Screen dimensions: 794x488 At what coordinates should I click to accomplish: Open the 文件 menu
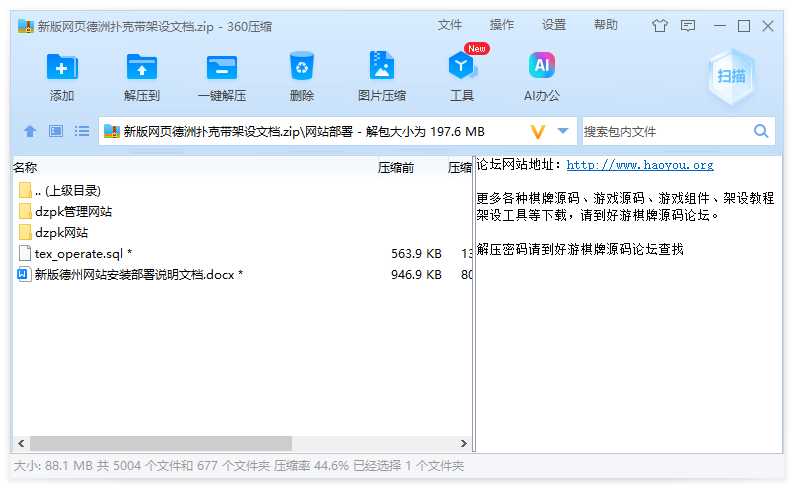click(x=450, y=25)
